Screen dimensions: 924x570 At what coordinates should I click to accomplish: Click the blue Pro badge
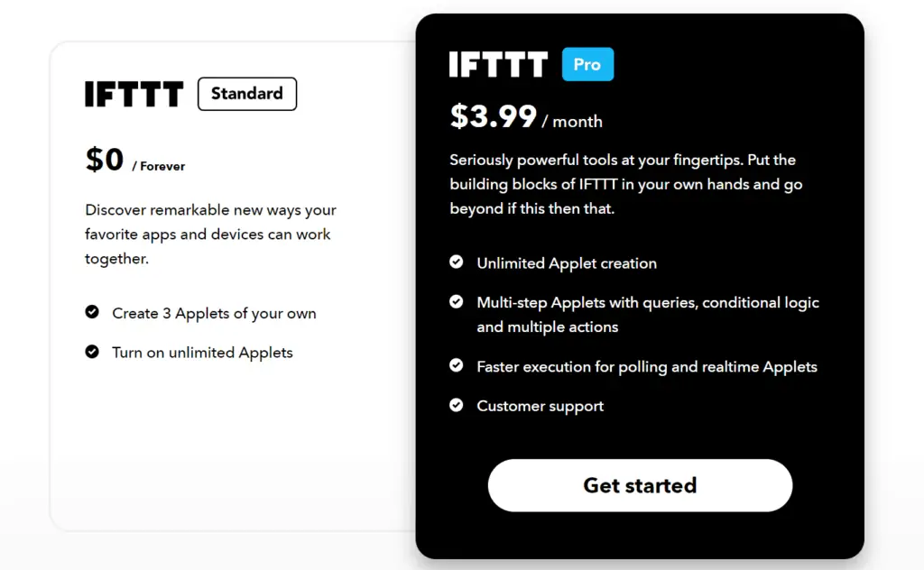[587, 64]
